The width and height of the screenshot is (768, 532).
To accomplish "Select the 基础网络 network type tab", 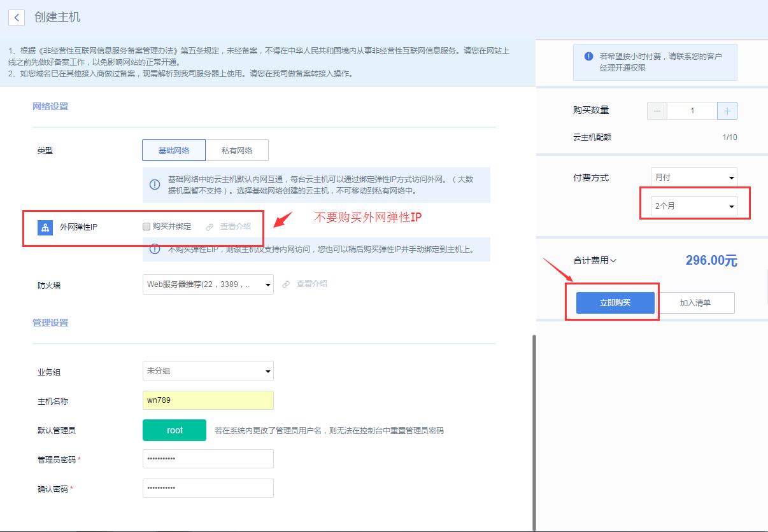I will pyautogui.click(x=174, y=151).
